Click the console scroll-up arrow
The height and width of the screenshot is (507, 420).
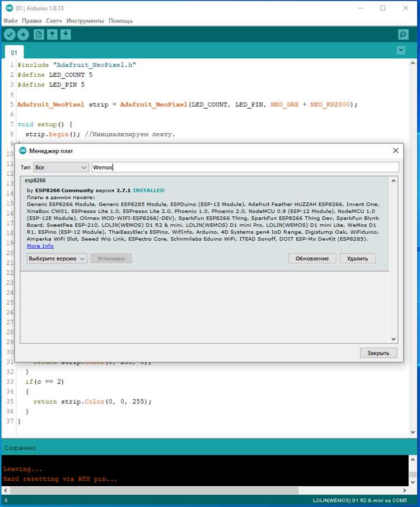coord(413,459)
